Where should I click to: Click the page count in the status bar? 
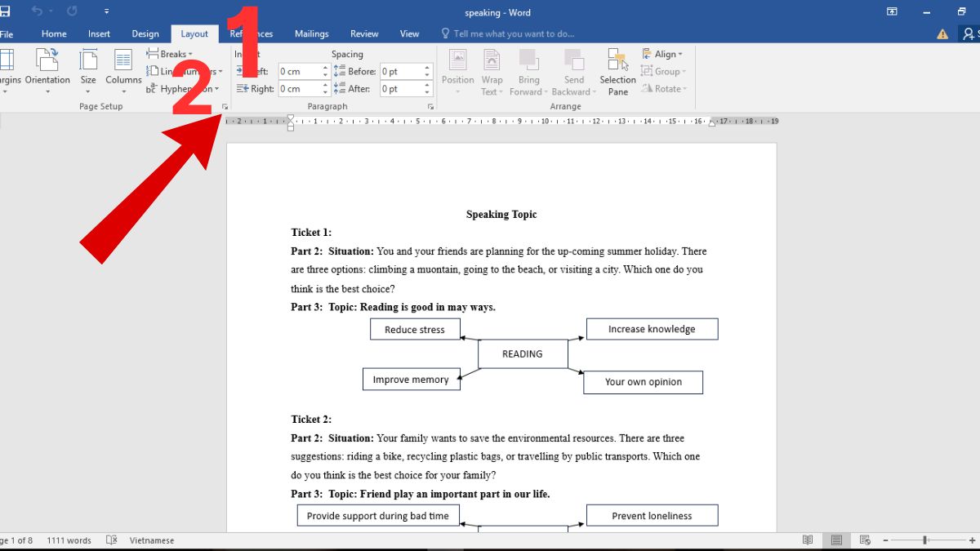(x=16, y=540)
